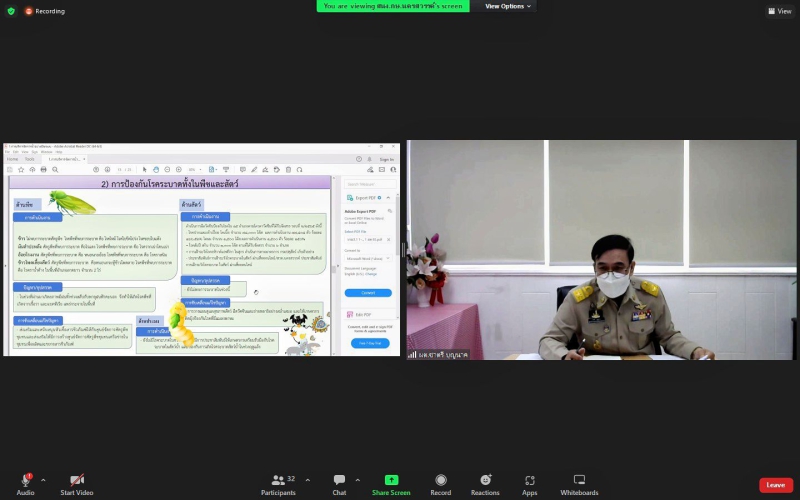Start recording with Record icon
This screenshot has width=800, height=500.
[x=441, y=480]
